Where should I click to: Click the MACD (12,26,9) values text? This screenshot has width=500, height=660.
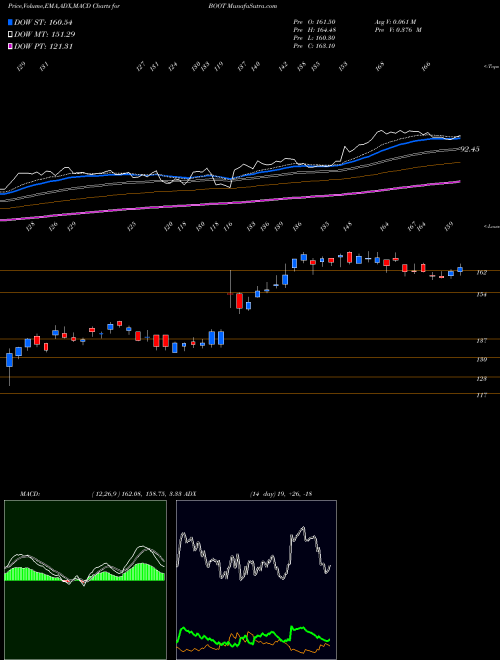[x=136, y=494]
